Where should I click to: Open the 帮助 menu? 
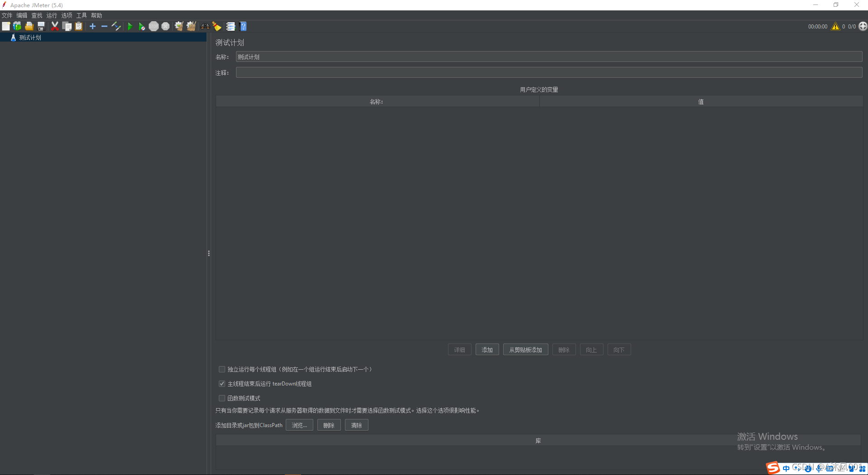coord(97,15)
